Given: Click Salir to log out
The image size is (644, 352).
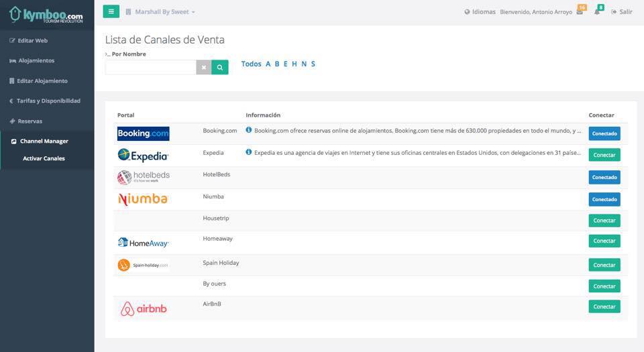Looking at the screenshot, I should point(622,12).
